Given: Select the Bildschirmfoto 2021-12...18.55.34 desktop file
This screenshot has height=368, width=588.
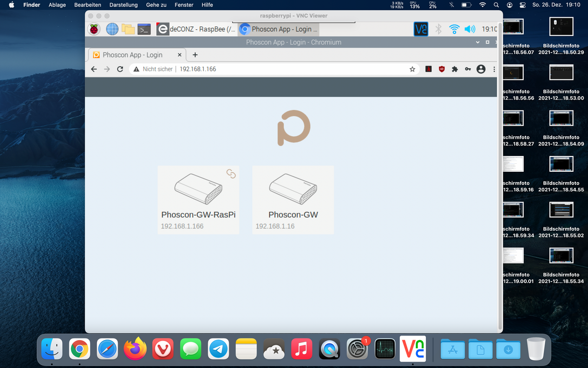Looking at the screenshot, I should (x=561, y=265).
